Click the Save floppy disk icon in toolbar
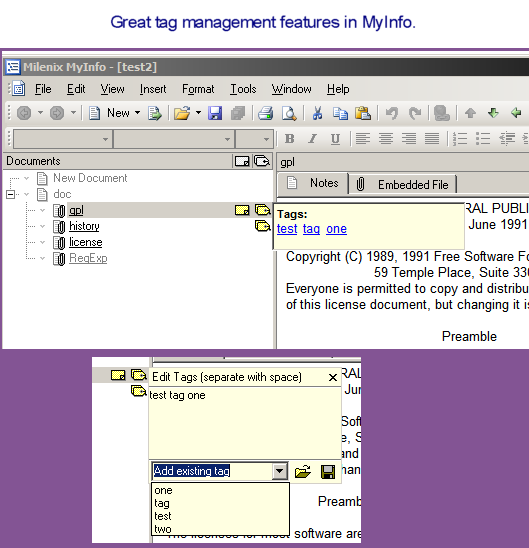This screenshot has width=529, height=548. pyautogui.click(x=215, y=113)
